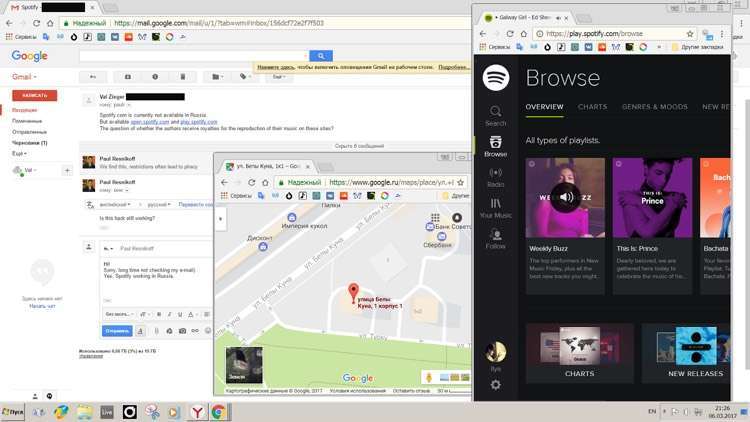
Task: Expand the More labels list in Gmail sidebar
Action: (19, 154)
